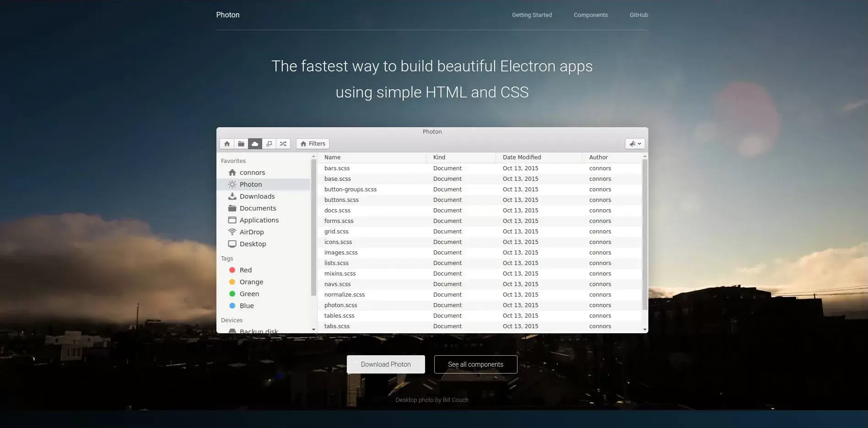Select Applications in the sidebar
Image resolution: width=868 pixels, height=428 pixels.
click(259, 220)
